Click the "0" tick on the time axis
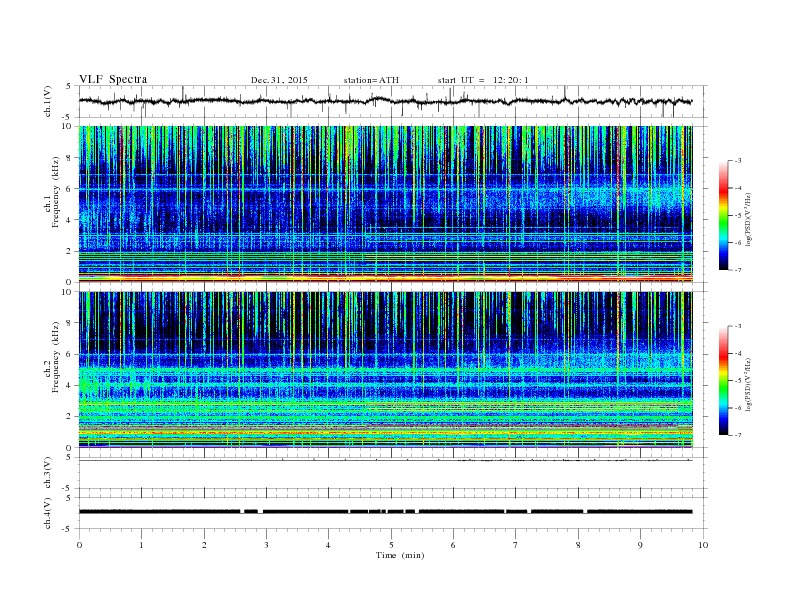Viewport: 792px width, 612px height. (79, 545)
